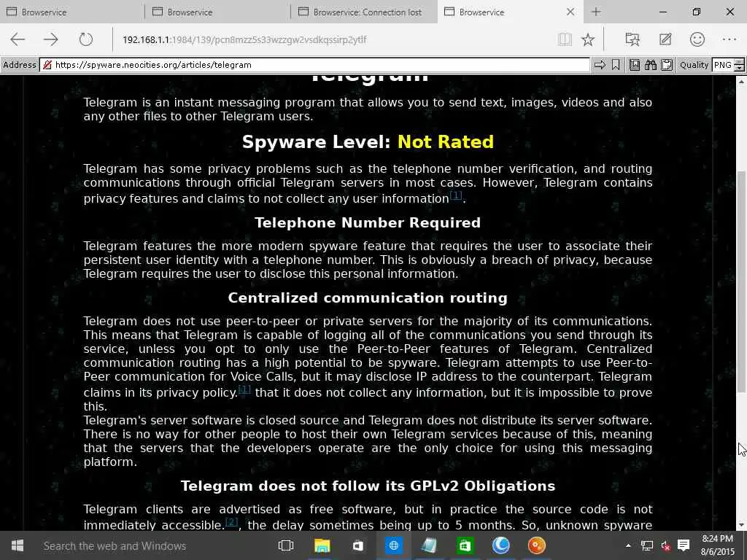Switch to the blue globe taskbar app
Viewport: 747px width, 560px height.
[x=393, y=545]
